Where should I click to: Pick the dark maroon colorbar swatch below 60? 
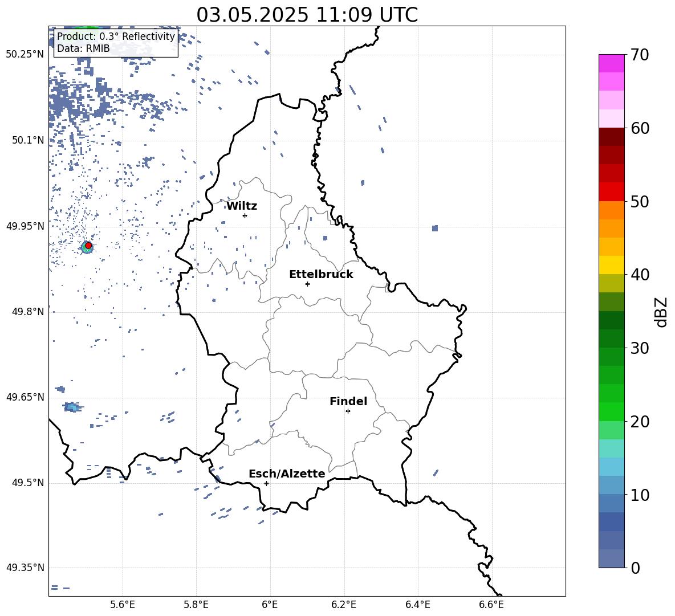[611, 137]
